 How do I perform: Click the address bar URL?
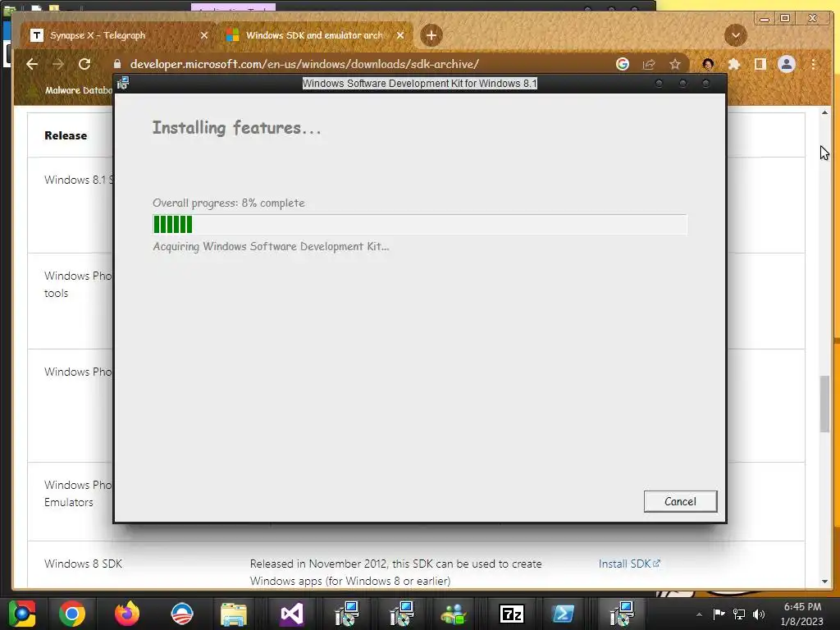pos(304,64)
